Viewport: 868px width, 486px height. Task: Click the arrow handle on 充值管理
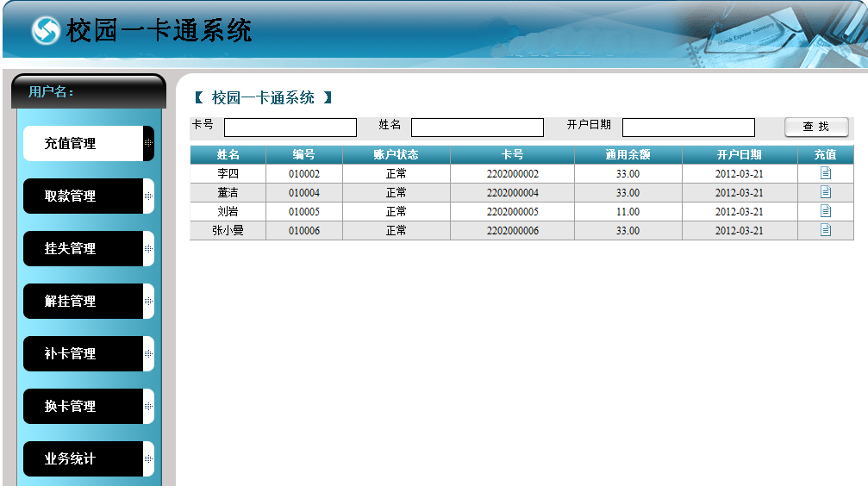click(148, 143)
